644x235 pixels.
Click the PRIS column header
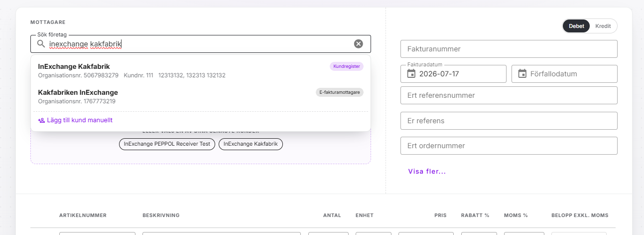tap(440, 216)
